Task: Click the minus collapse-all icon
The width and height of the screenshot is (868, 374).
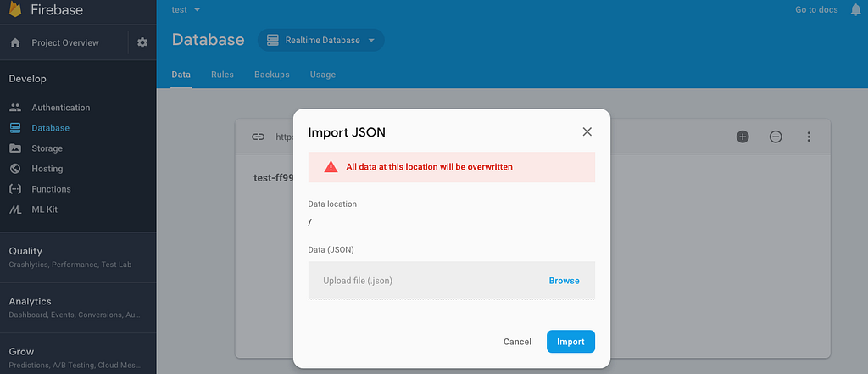Action: pos(776,137)
